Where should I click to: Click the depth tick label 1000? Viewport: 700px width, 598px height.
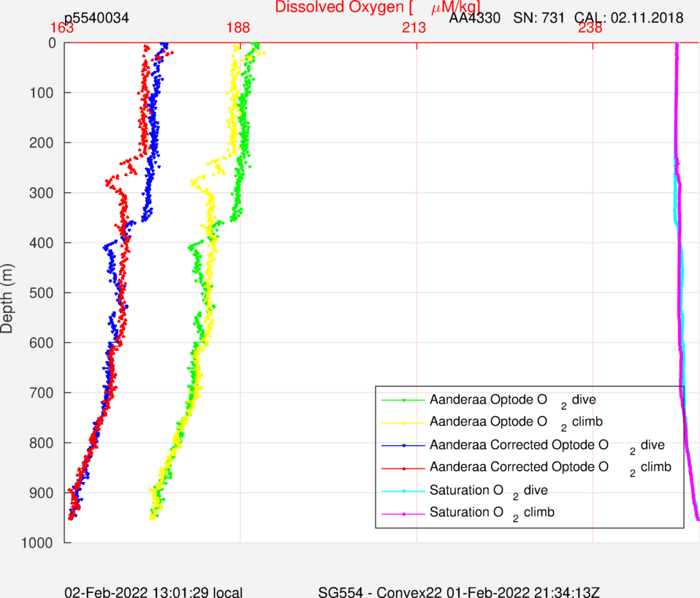click(x=37, y=543)
